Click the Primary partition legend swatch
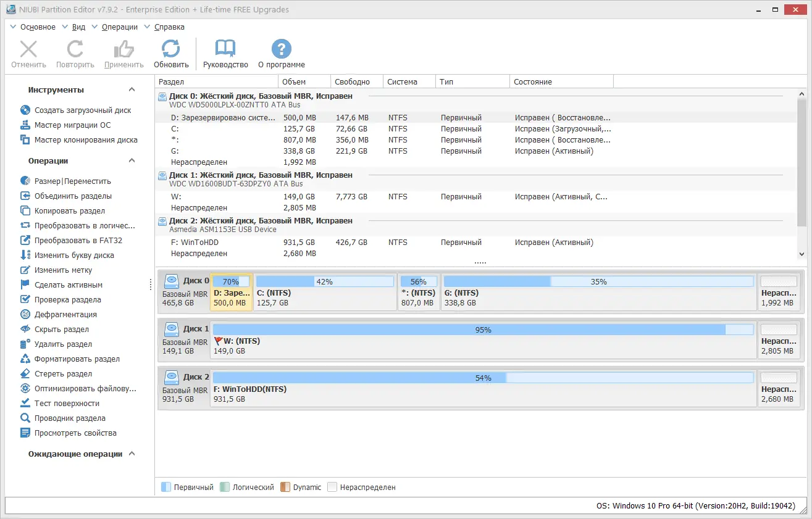This screenshot has height=519, width=812. [165, 487]
